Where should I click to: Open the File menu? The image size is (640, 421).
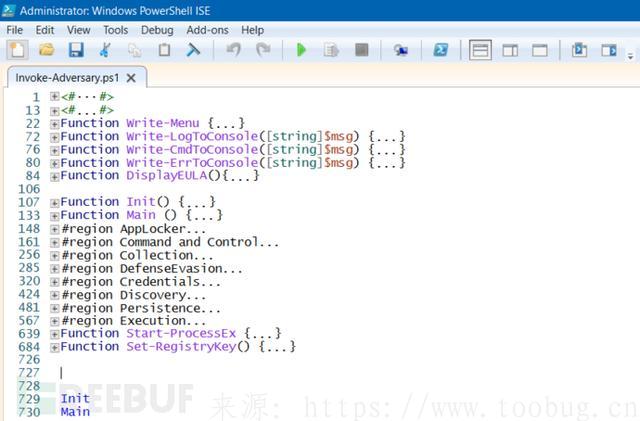coord(15,30)
